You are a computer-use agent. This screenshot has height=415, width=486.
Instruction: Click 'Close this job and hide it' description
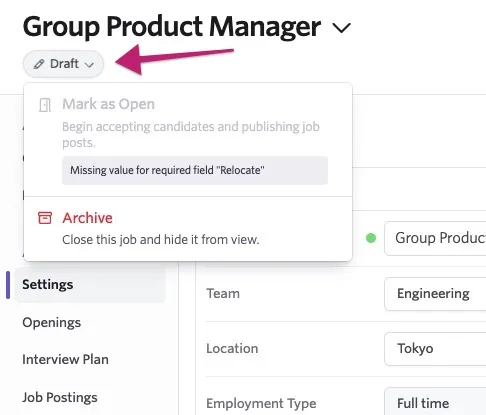click(x=161, y=240)
